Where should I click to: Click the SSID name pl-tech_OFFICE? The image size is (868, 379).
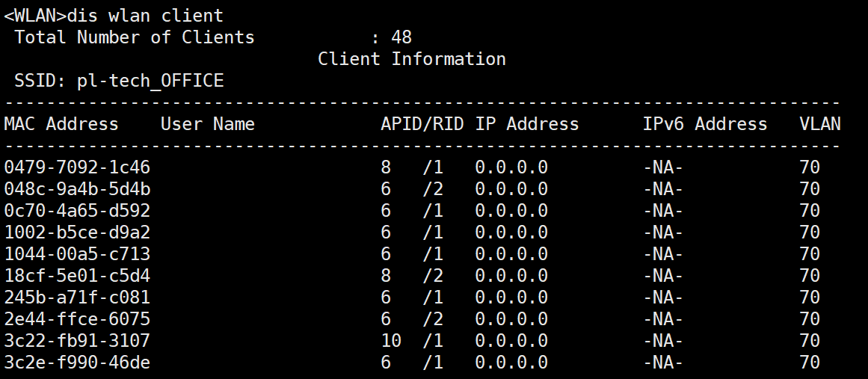coord(150,81)
